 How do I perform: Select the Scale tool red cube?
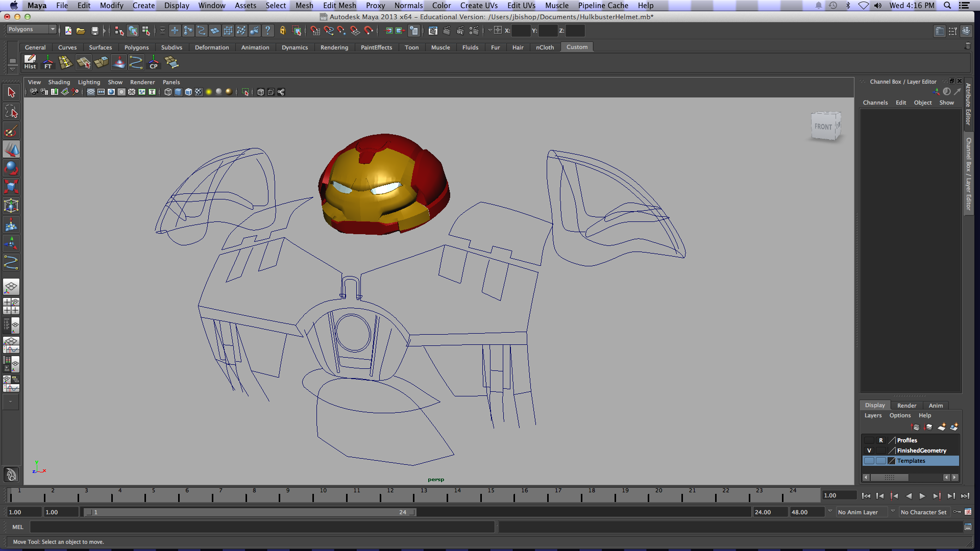pos(11,187)
